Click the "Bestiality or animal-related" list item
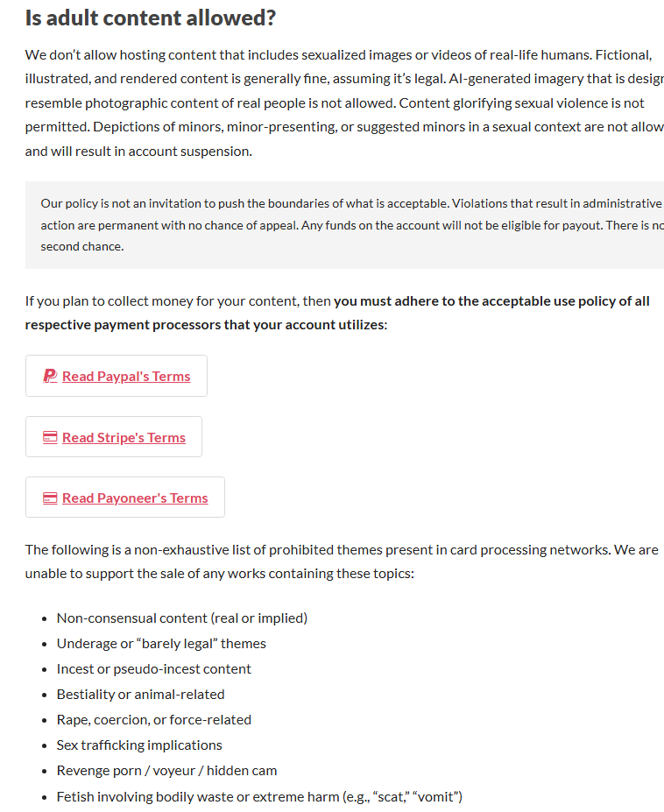This screenshot has width=664, height=812. [x=140, y=694]
